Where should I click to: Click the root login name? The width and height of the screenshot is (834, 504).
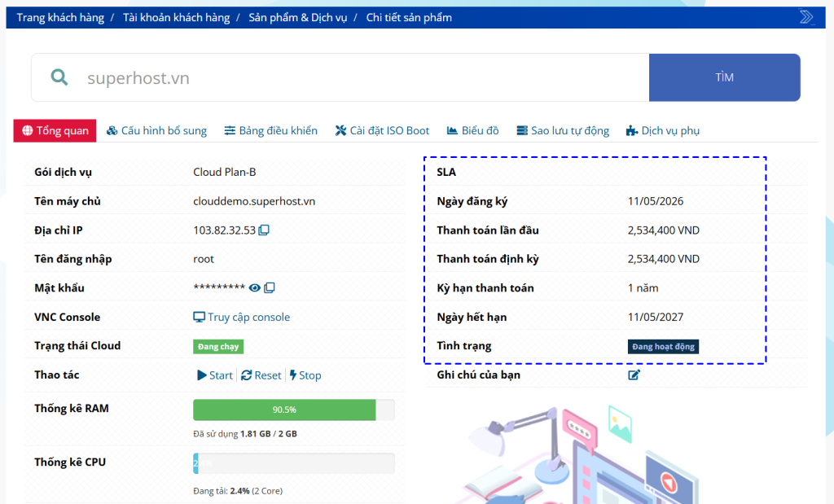(x=204, y=260)
